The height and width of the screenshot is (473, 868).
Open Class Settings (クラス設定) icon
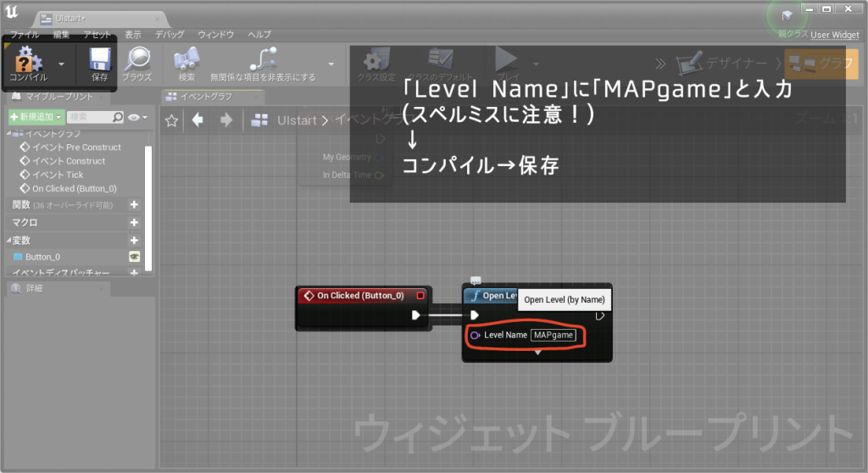(x=376, y=60)
